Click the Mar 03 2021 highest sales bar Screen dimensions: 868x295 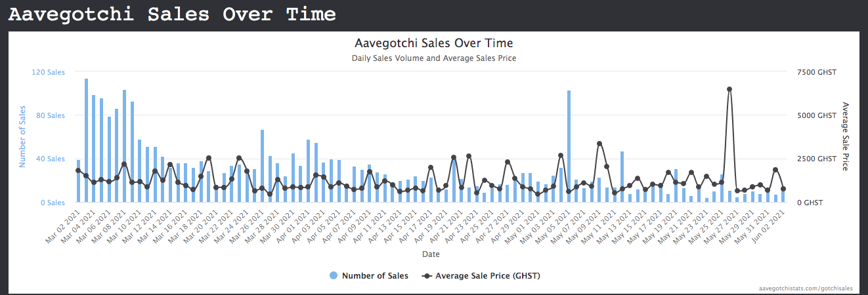(86, 140)
